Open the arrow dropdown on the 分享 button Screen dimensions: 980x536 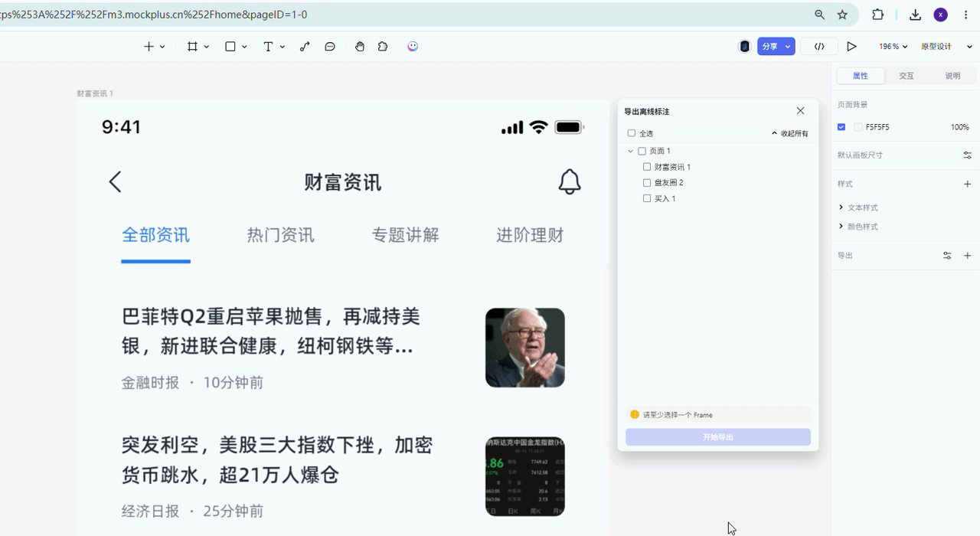(x=788, y=47)
